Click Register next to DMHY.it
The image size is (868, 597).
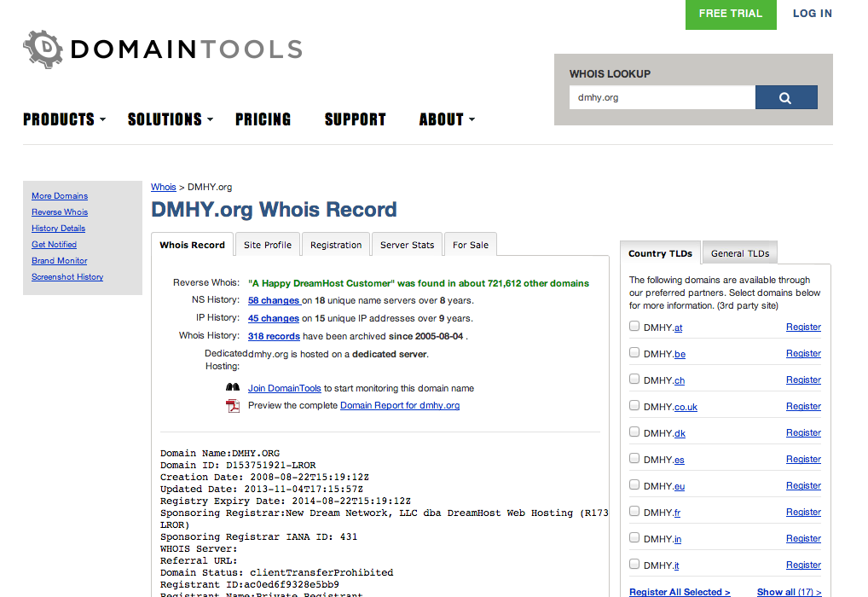pos(803,565)
